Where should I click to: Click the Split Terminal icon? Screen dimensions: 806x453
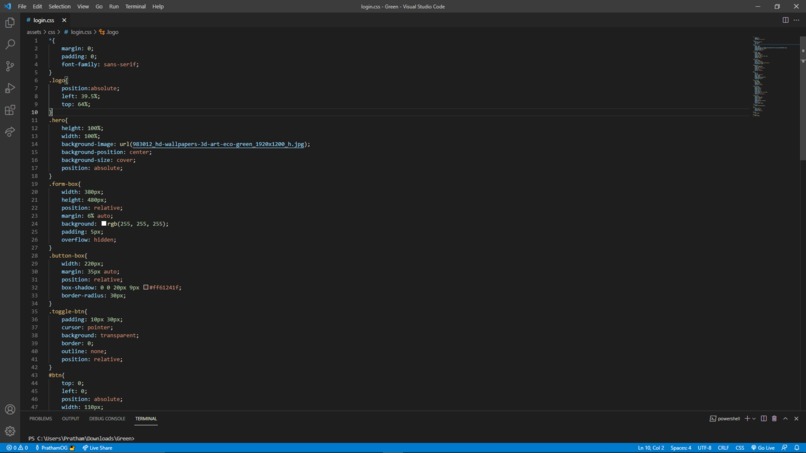[x=764, y=419]
